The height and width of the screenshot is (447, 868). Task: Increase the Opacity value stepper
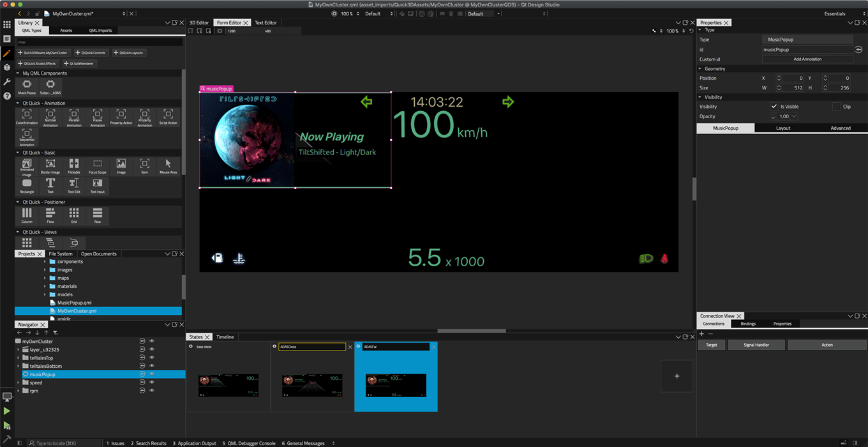(773, 114)
